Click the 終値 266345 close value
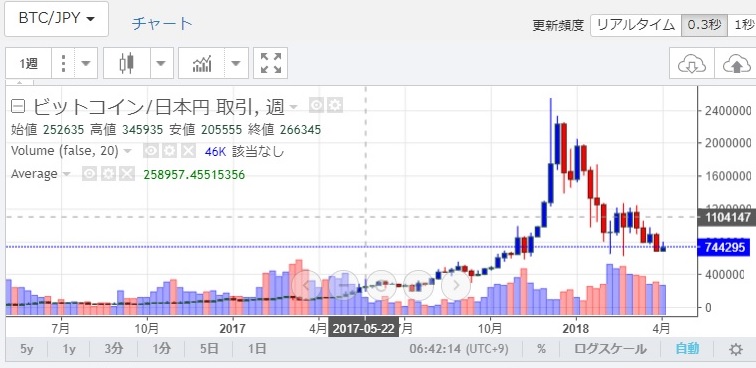This screenshot has width=756, height=368. (284, 129)
